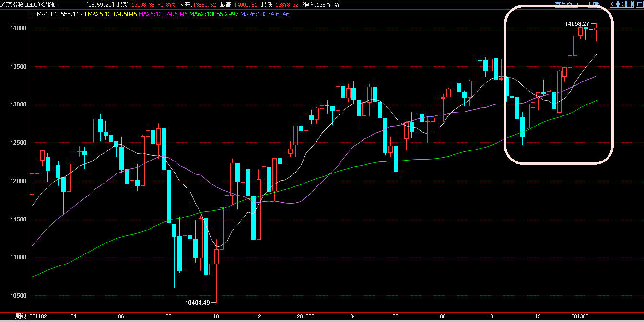The image size is (644, 322).
Task: Jump to 201202 on the time axis
Action: click(x=305, y=317)
